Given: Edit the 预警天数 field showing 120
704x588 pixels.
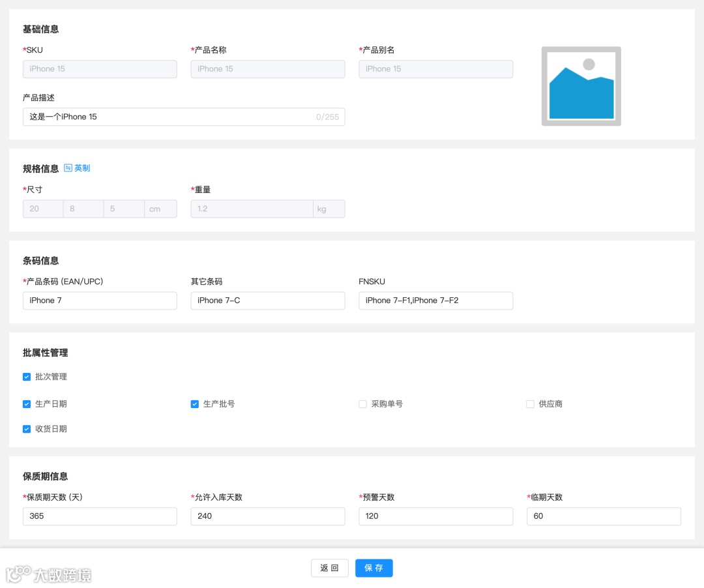Looking at the screenshot, I should coord(435,516).
